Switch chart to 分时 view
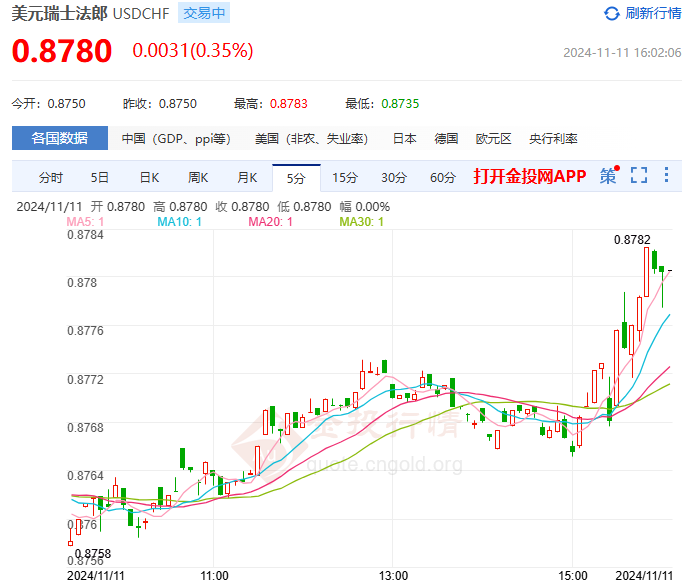Screen dimensions: 687x582 pyautogui.click(x=50, y=177)
